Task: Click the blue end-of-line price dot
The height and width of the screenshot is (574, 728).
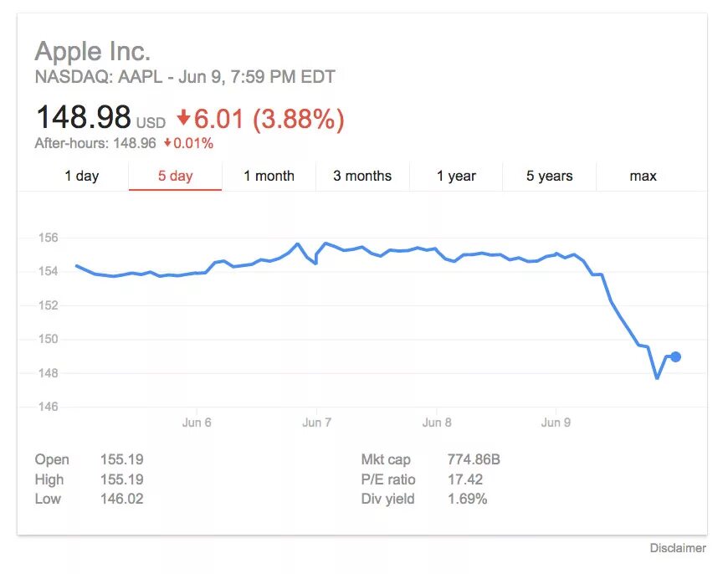Action: 675,356
